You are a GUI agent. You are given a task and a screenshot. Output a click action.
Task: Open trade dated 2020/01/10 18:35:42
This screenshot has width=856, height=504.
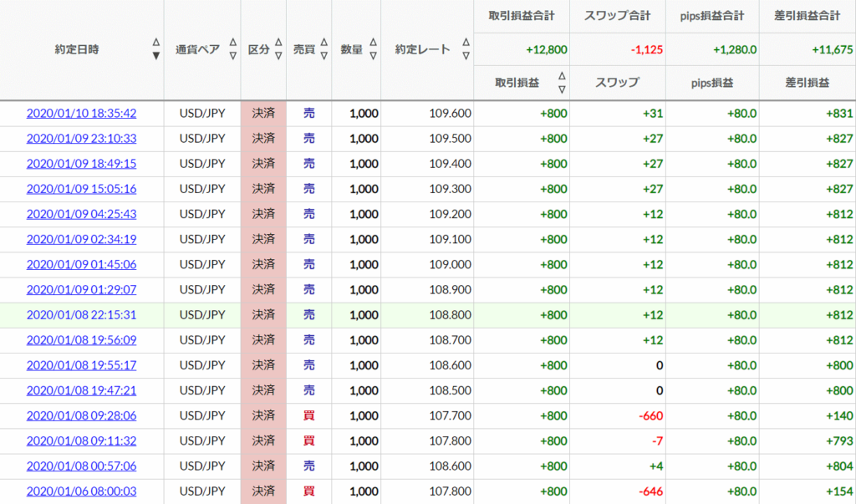(x=81, y=114)
